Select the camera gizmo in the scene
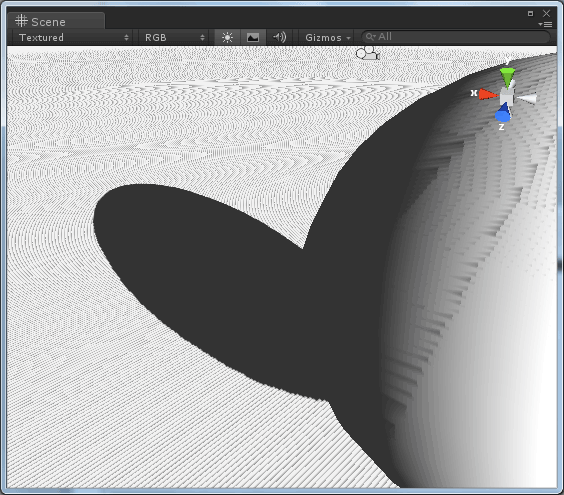564x495 pixels. tap(367, 53)
